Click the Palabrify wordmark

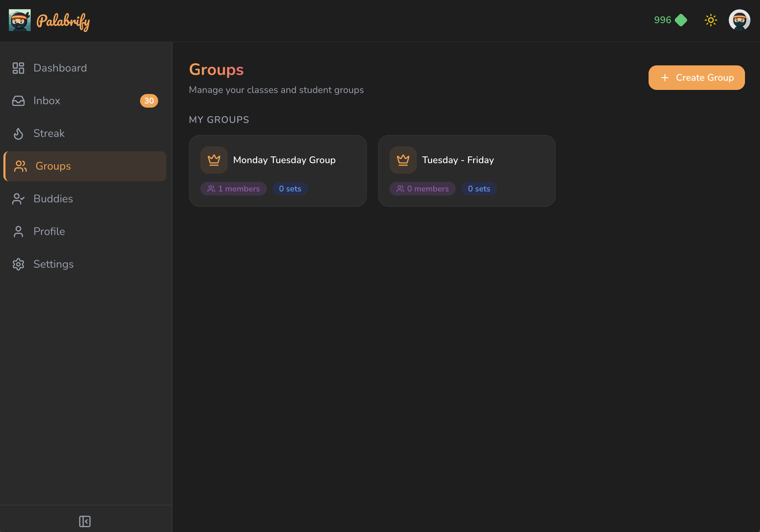[63, 21]
